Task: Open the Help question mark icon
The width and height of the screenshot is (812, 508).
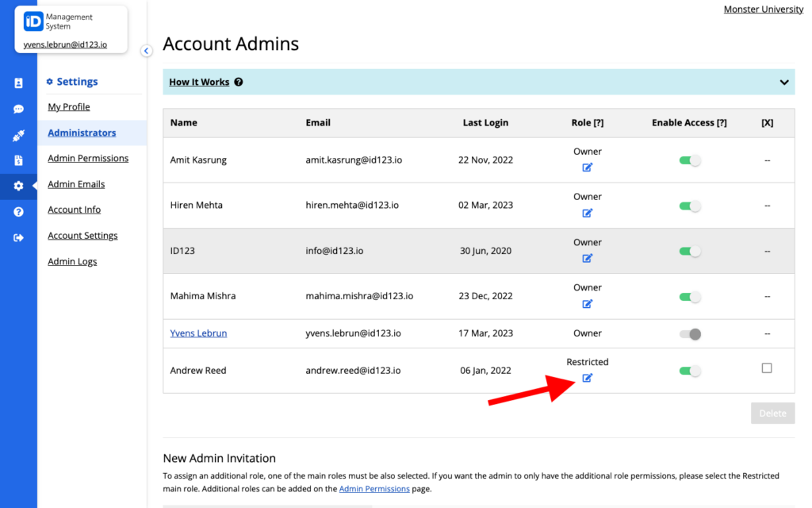Action: click(18, 212)
